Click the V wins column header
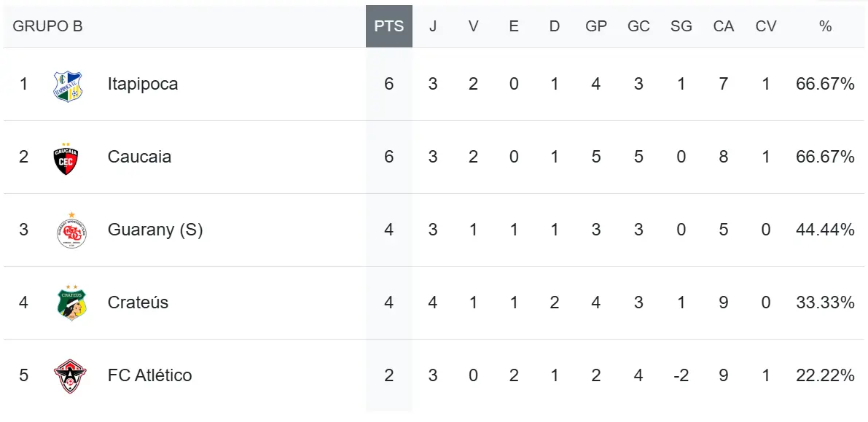The image size is (868, 422). click(x=473, y=26)
